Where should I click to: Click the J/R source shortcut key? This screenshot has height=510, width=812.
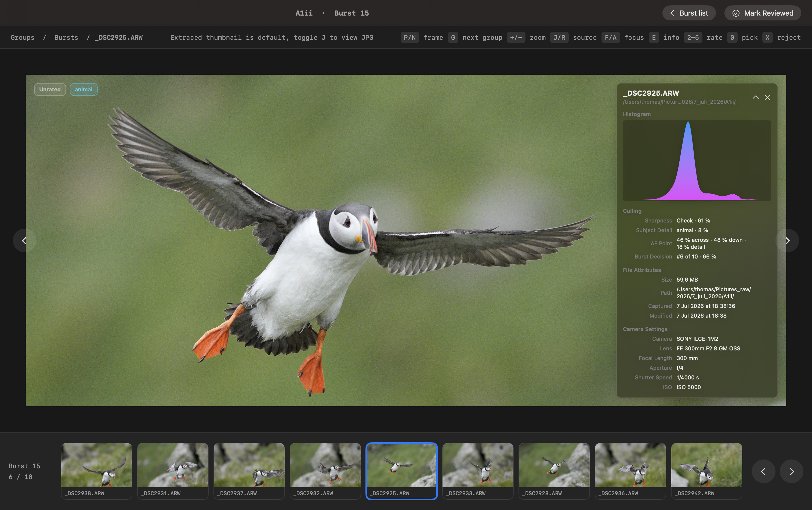pyautogui.click(x=559, y=37)
